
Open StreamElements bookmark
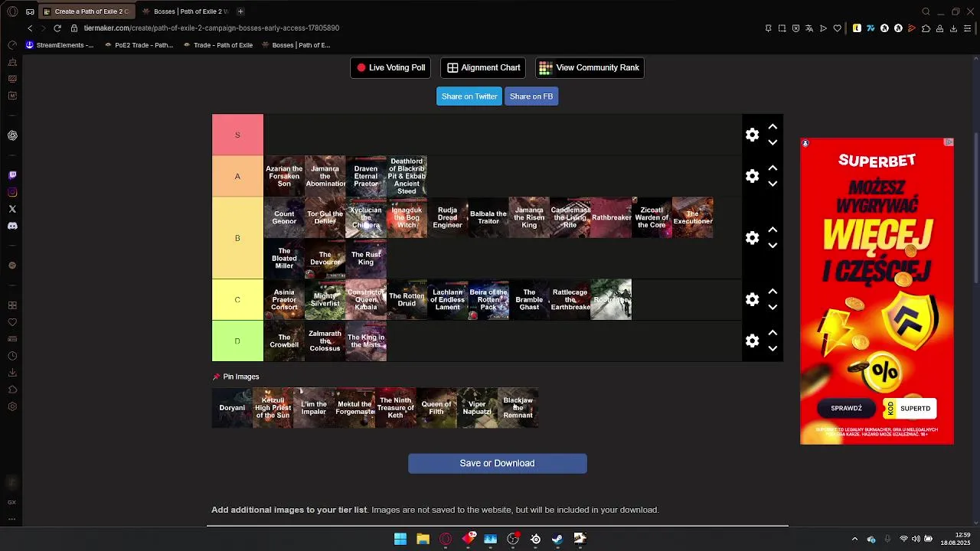[60, 45]
